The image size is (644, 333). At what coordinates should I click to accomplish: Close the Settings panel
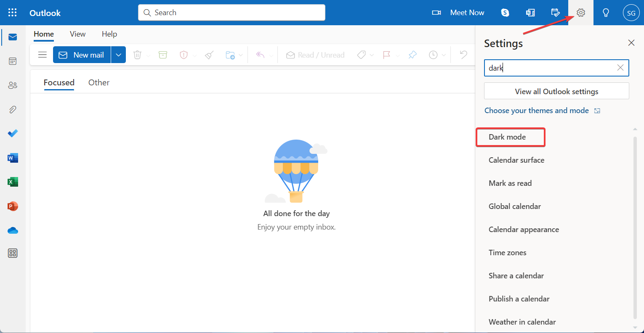click(x=631, y=43)
